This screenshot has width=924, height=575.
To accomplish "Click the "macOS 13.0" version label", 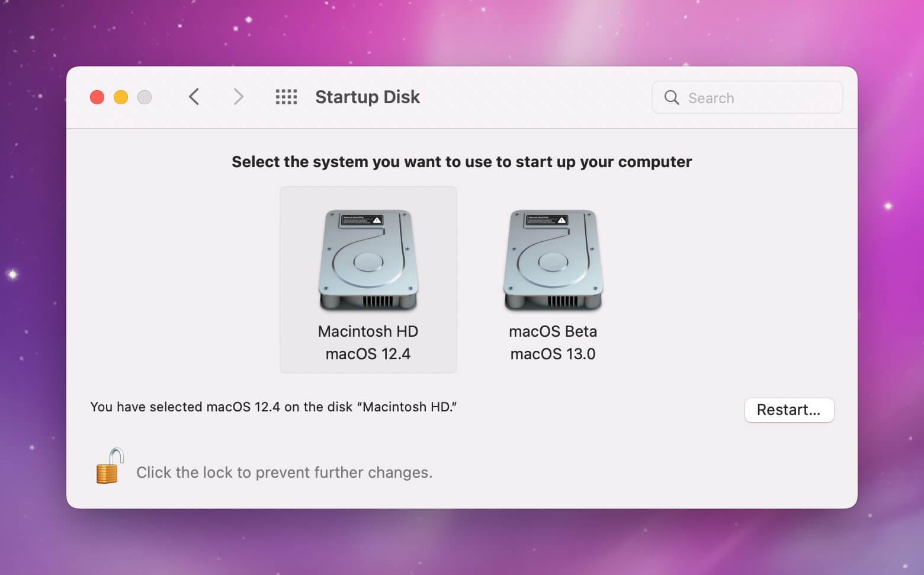I will [x=553, y=354].
